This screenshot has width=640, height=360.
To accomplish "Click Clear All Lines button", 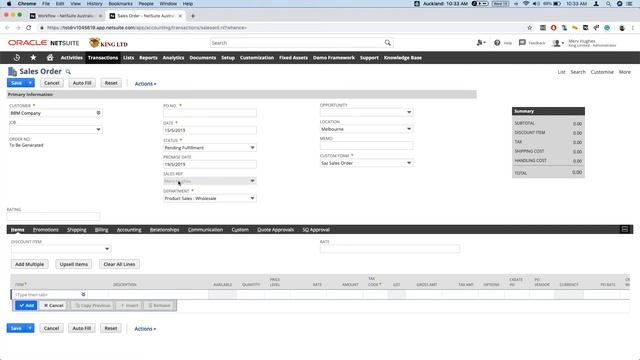I will 119,264.
